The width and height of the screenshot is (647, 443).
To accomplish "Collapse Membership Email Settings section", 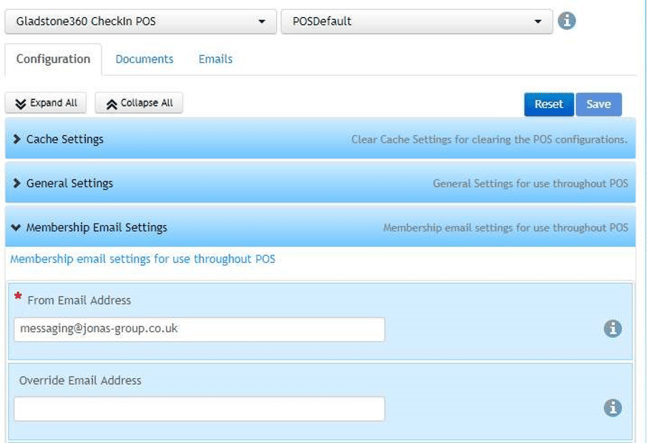I will 16,227.
